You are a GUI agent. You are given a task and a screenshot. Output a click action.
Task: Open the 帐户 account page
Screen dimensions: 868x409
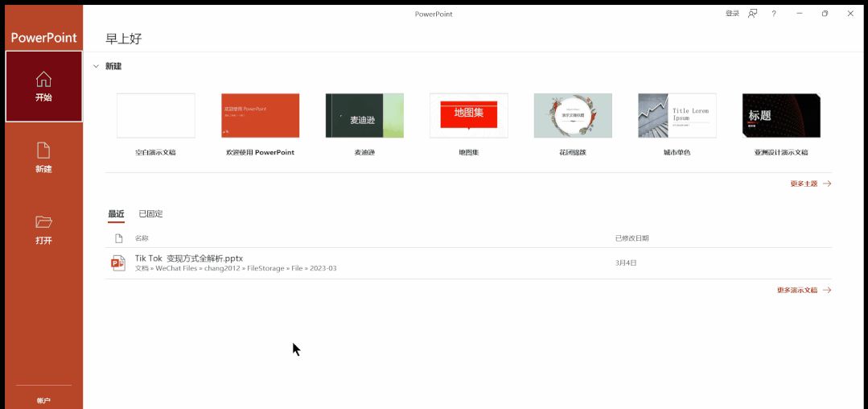click(x=43, y=400)
